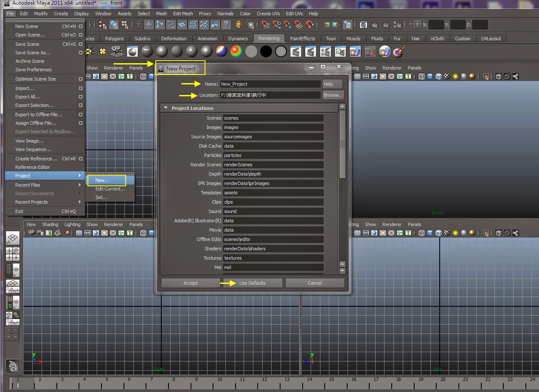Image resolution: width=539 pixels, height=392 pixels.
Task: Switch to Polygons shelf tab
Action: pyautogui.click(x=114, y=39)
